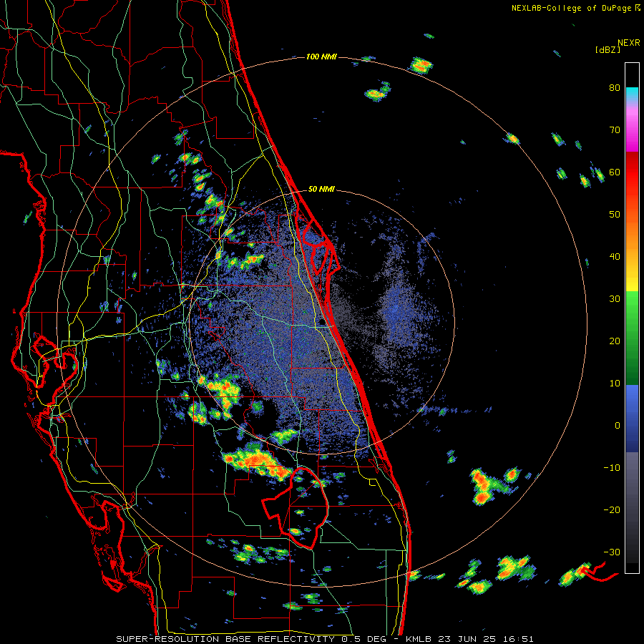The width and height of the screenshot is (644, 644).
Task: Click the 16:51 timestamp in the caption
Action: click(x=518, y=639)
